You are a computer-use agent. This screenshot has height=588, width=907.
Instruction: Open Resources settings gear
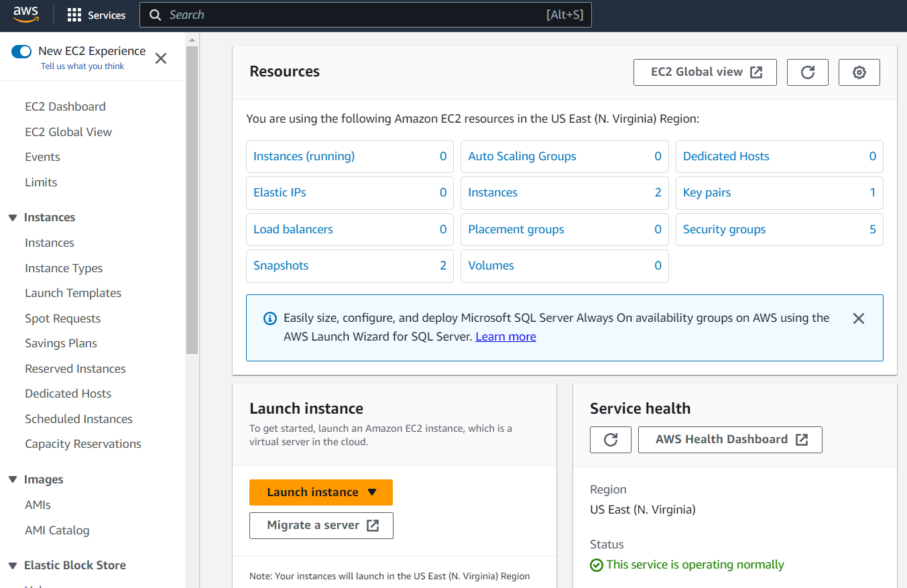coord(859,72)
